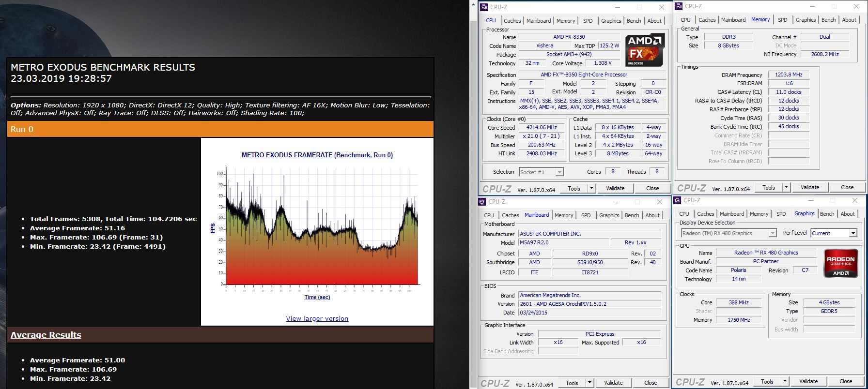Click the Close button in the Memory tab window
This screenshot has height=389, width=868.
(847, 187)
